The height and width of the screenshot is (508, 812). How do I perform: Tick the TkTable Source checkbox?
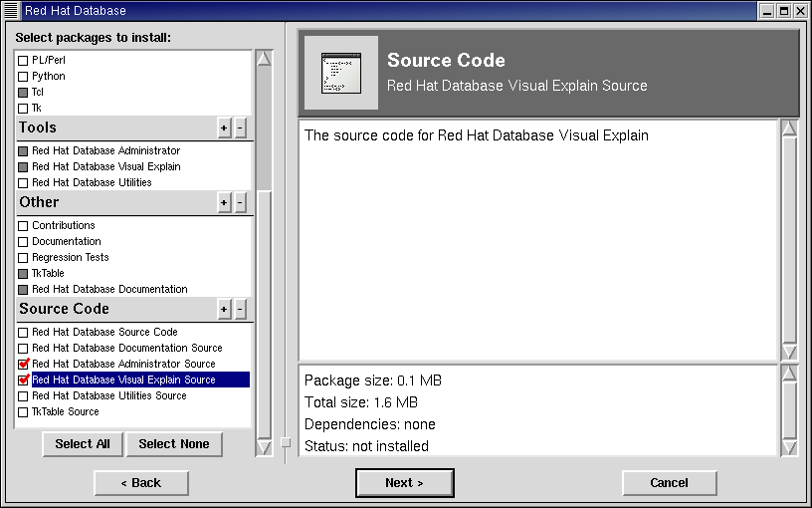pyautogui.click(x=23, y=412)
